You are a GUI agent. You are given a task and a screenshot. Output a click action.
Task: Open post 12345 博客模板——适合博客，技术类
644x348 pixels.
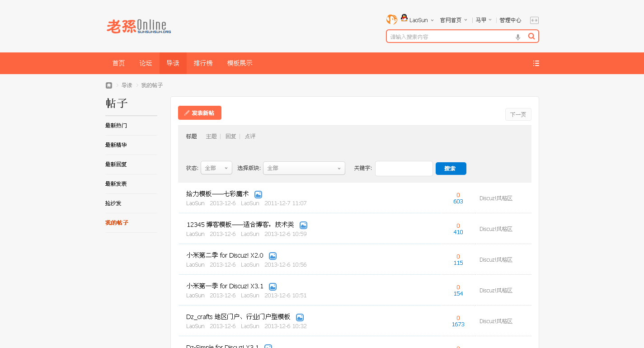(x=240, y=225)
